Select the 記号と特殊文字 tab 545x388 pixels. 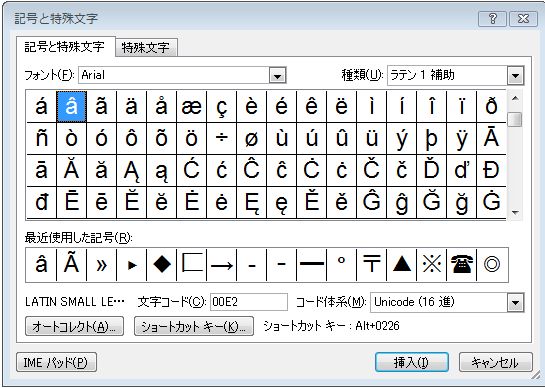pos(65,47)
